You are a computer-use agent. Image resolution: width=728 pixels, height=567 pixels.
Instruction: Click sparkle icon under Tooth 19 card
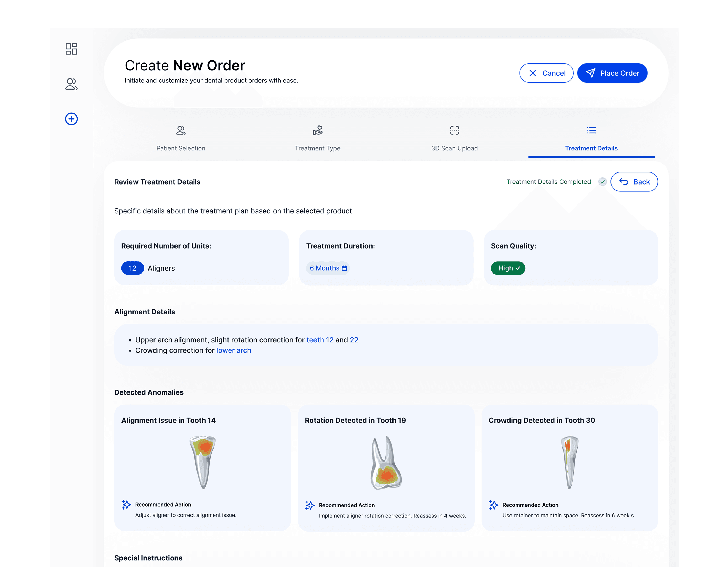[x=310, y=505]
